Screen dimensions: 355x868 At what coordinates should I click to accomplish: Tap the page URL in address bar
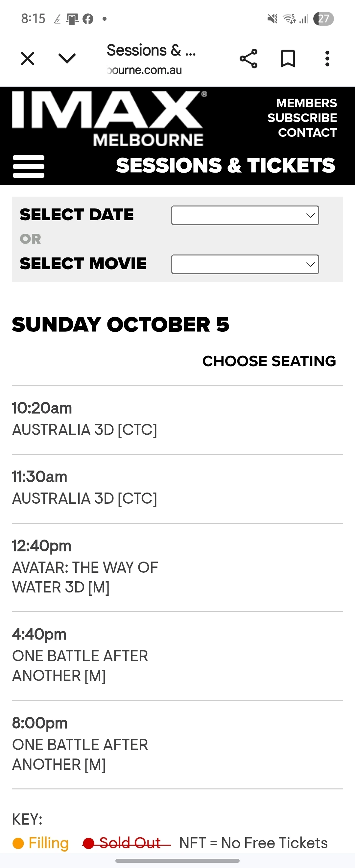[x=145, y=70]
